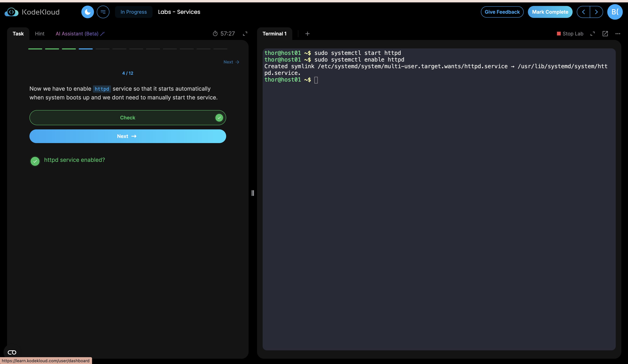Click the link icon at bottom left

pos(12,352)
